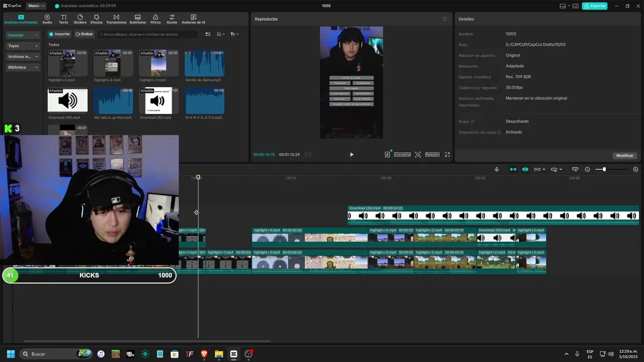Open the shortcuts keyboard icon in title bar
The width and height of the screenshot is (644, 362).
576,6
